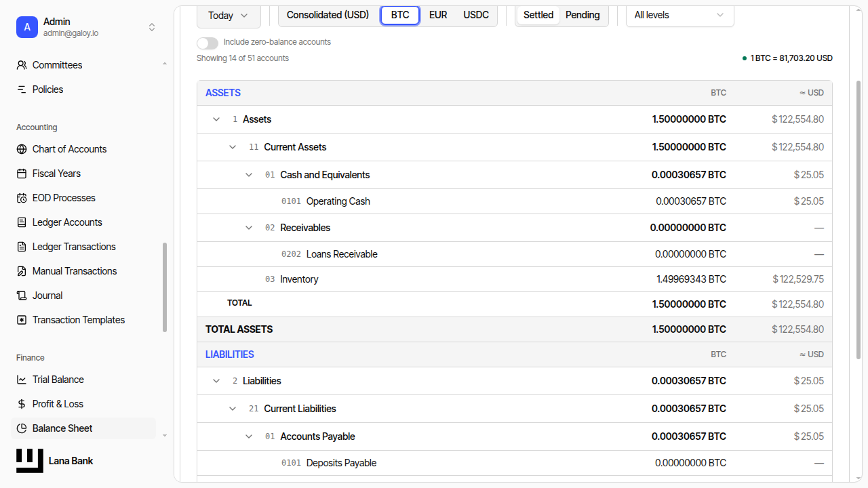This screenshot has height=488, width=868.
Task: Click the main page vertical scrollbar
Action: (859, 220)
